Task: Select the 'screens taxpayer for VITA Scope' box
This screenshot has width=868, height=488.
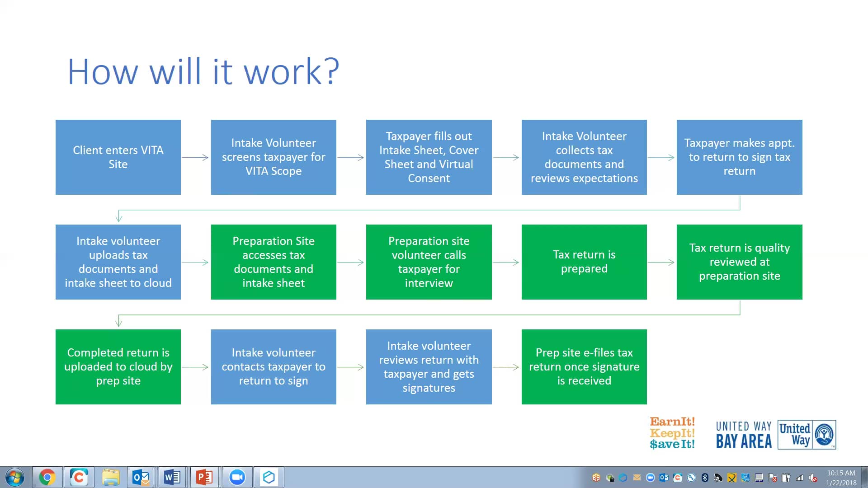Action: coord(274,157)
